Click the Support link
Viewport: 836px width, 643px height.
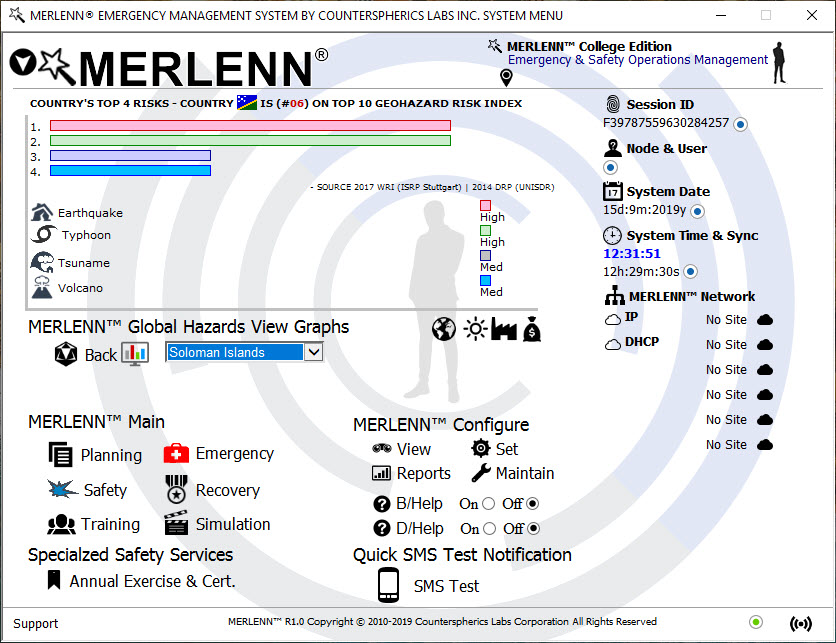[x=35, y=623]
